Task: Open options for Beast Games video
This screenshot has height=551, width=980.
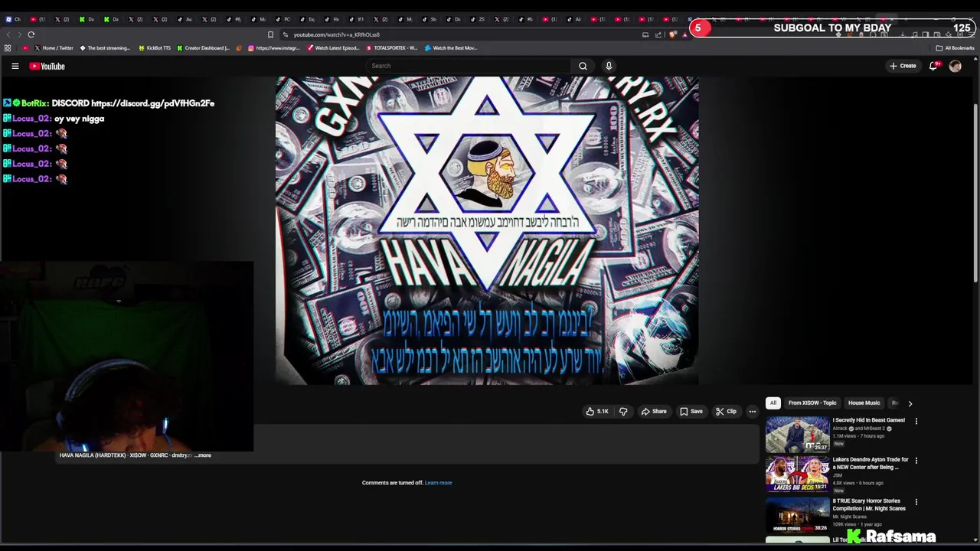Action: pyautogui.click(x=916, y=421)
